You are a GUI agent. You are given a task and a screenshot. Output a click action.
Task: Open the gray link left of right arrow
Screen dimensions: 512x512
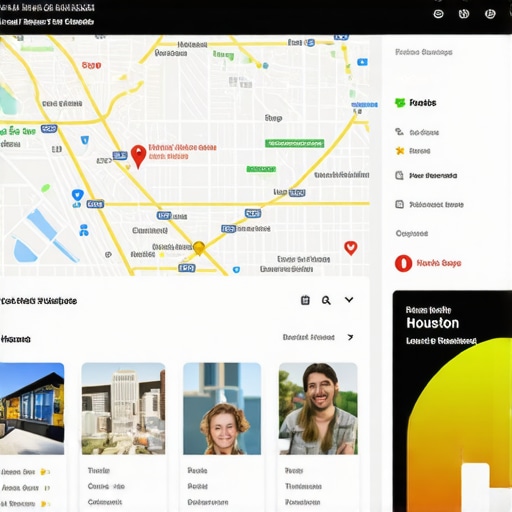(309, 337)
